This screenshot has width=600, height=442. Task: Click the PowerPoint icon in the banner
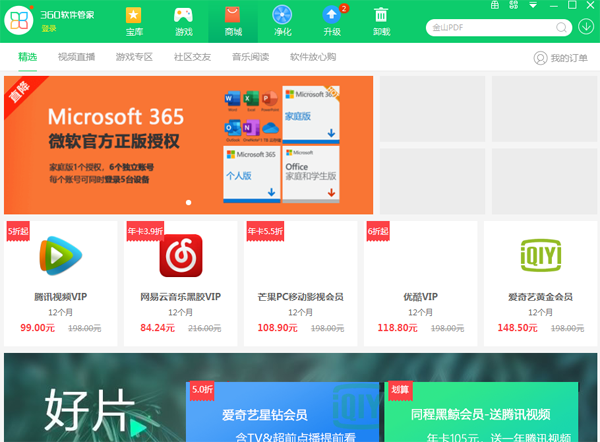tap(270, 99)
